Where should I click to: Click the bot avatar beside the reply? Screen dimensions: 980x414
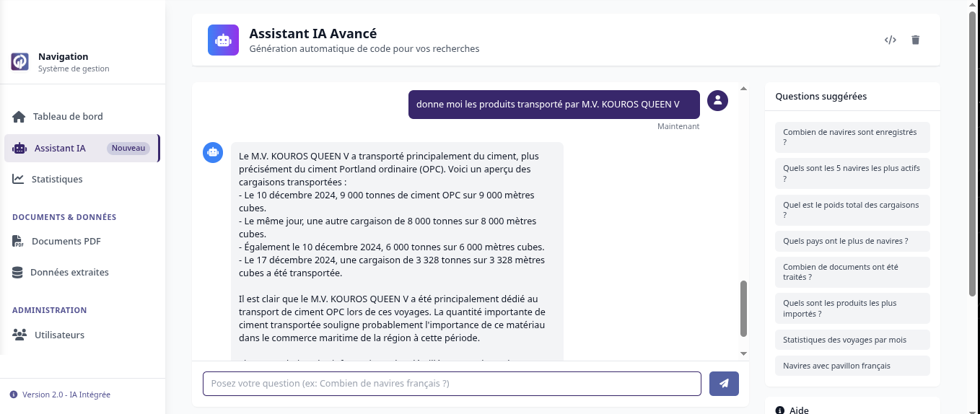(x=213, y=152)
